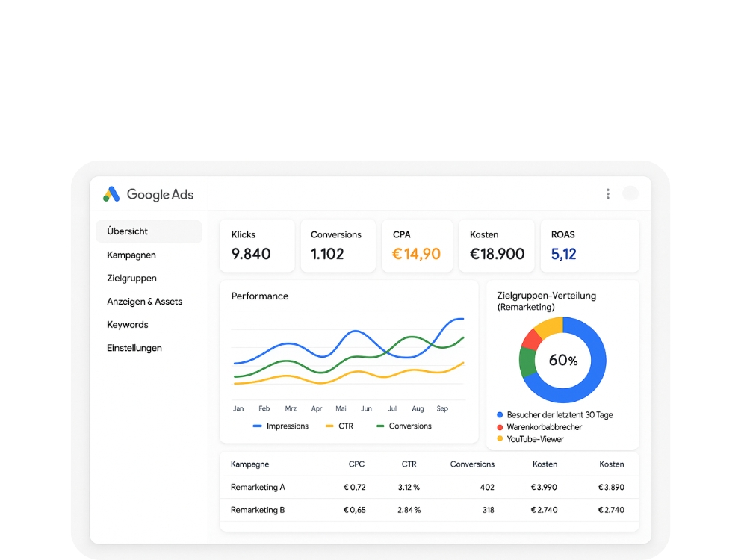Toggle CTR series in chart legend
This screenshot has width=747, height=560.
click(339, 426)
